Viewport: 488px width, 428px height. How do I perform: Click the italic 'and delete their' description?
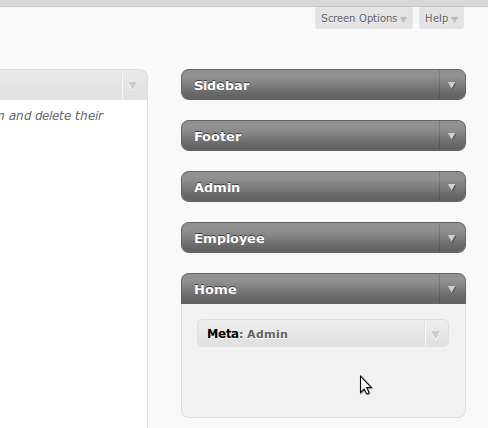[56, 116]
